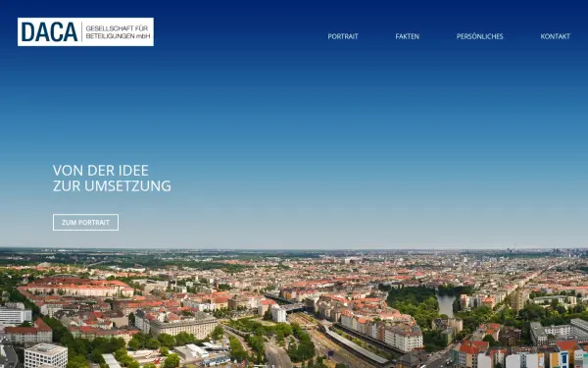Click the Gesellschaft für Beteiligungen mbH logo text
588x368 pixels.
pos(118,32)
